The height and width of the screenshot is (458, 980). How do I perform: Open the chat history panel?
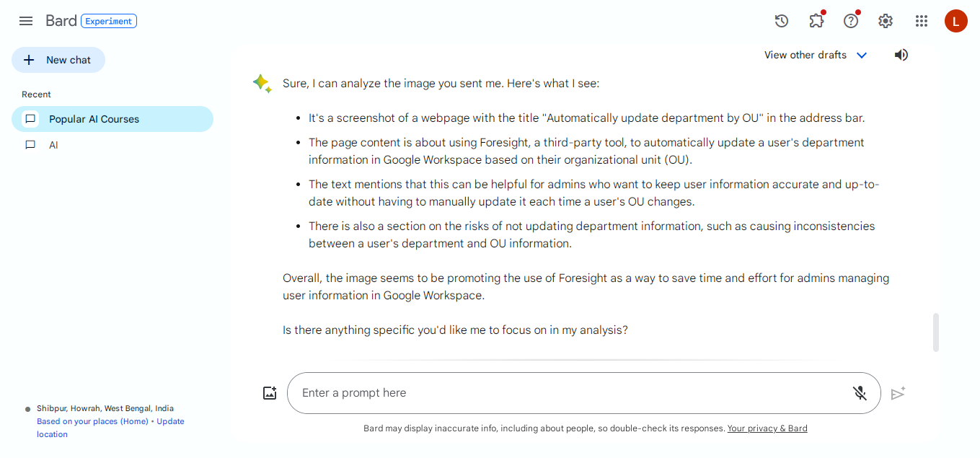pos(781,21)
